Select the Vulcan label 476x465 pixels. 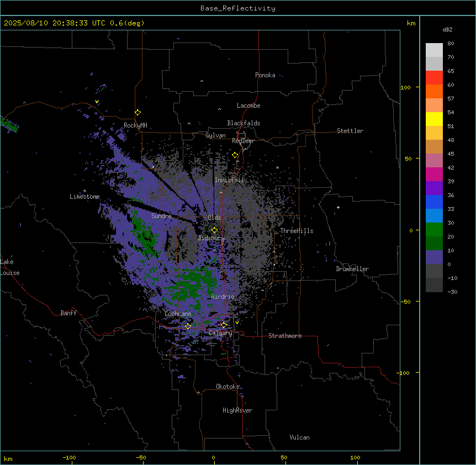[299, 437]
